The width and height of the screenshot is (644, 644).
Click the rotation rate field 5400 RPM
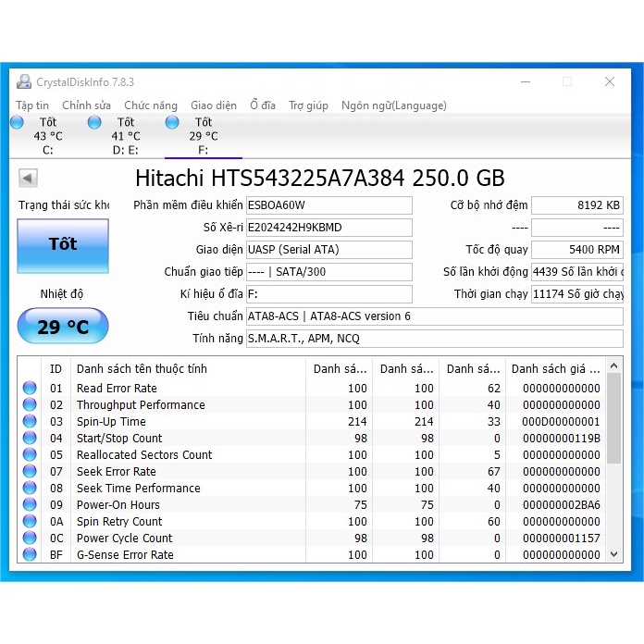coord(577,250)
